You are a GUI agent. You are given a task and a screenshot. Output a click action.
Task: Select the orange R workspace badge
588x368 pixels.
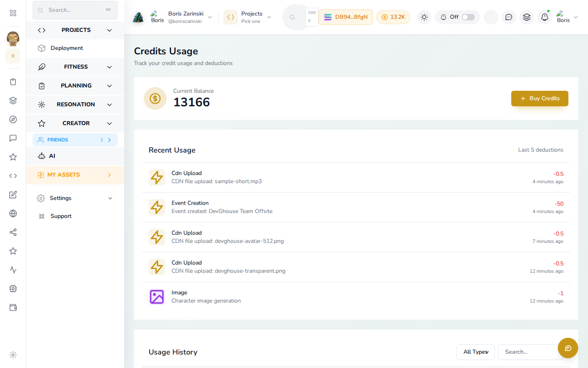13,56
